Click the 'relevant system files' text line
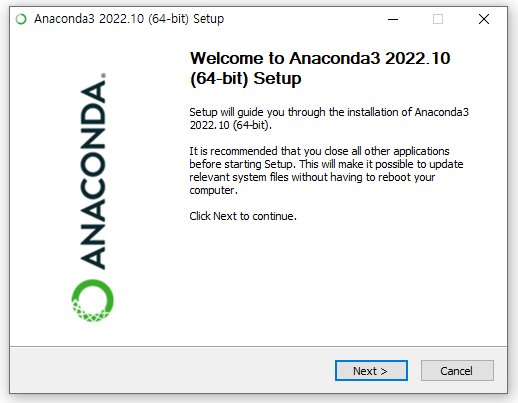 point(312,177)
